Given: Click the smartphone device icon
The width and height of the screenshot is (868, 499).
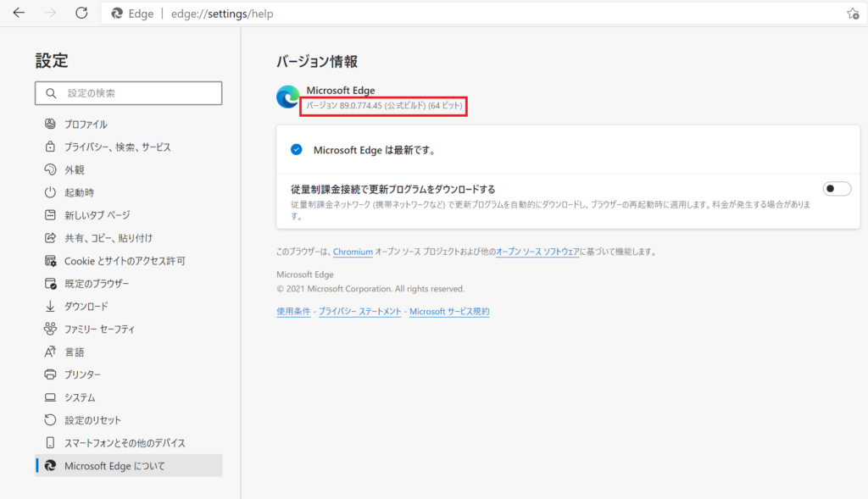Looking at the screenshot, I should click(x=50, y=442).
